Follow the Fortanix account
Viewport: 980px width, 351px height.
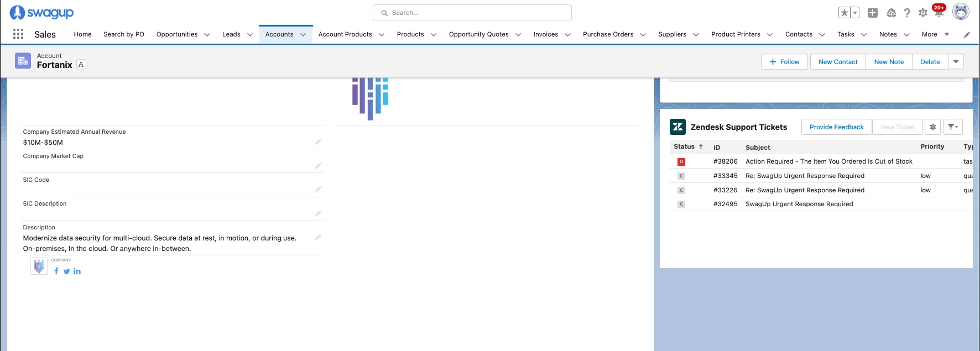pyautogui.click(x=784, y=62)
